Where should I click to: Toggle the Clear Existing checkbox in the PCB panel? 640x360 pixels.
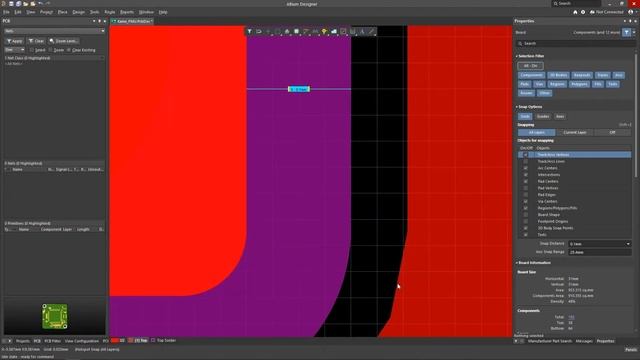coord(69,50)
